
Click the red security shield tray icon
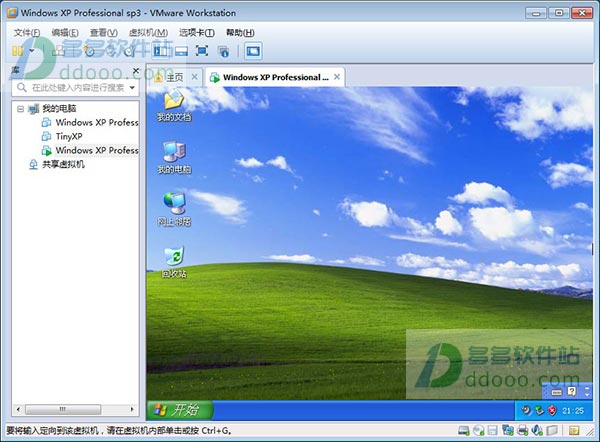tap(552, 411)
